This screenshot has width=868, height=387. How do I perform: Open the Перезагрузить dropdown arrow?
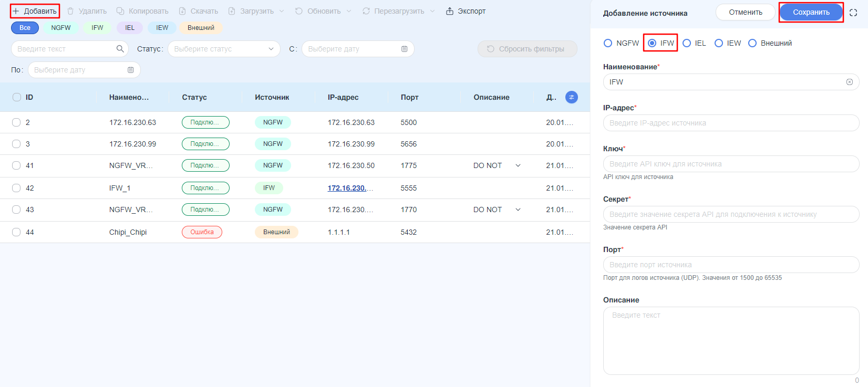coord(432,11)
